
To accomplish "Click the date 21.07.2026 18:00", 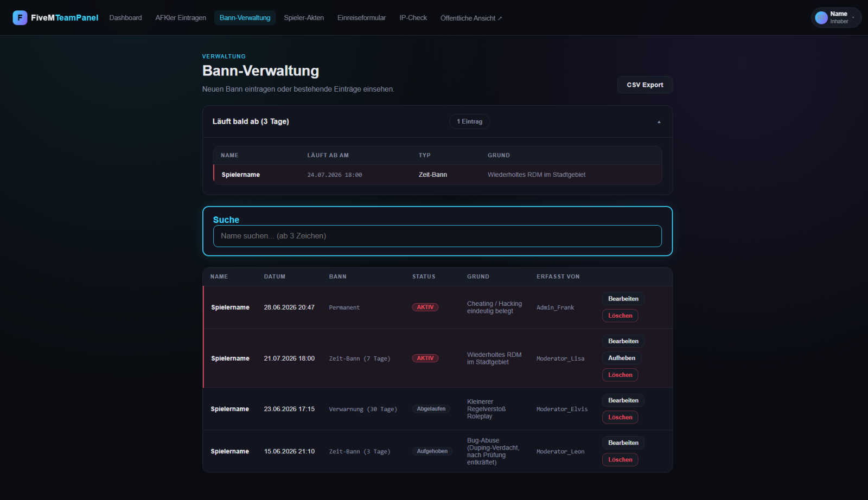I will (x=289, y=358).
